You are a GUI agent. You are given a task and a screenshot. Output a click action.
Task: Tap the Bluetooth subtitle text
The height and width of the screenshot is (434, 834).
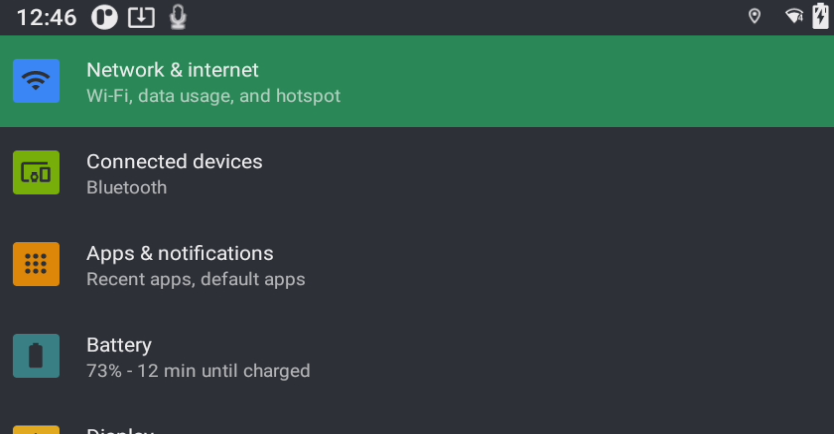pyautogui.click(x=126, y=188)
